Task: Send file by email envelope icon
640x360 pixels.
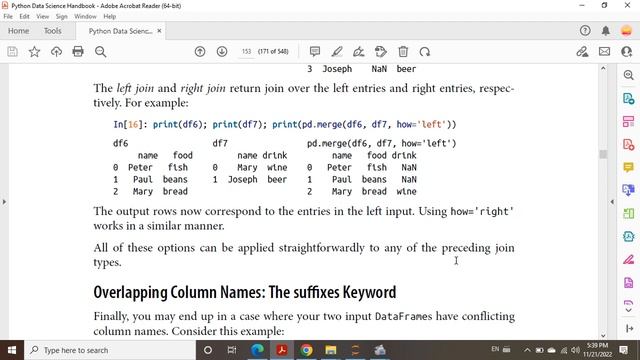Action: (x=604, y=51)
